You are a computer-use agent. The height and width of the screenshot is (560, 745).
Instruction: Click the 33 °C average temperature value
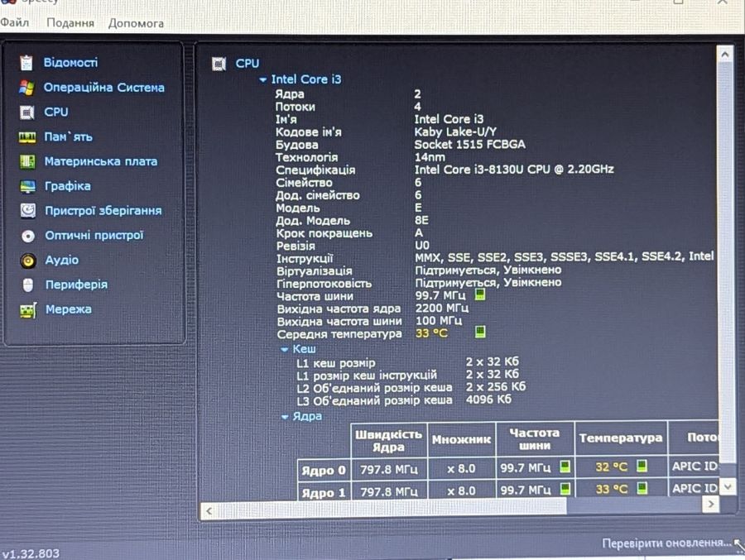coord(431,333)
